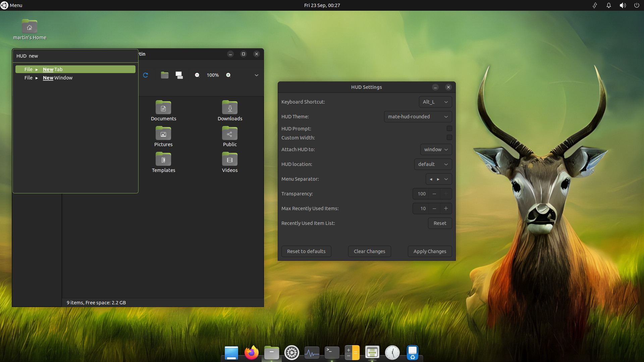Click the file manager icon in taskbar
Screen dimensions: 644x362
271,352
